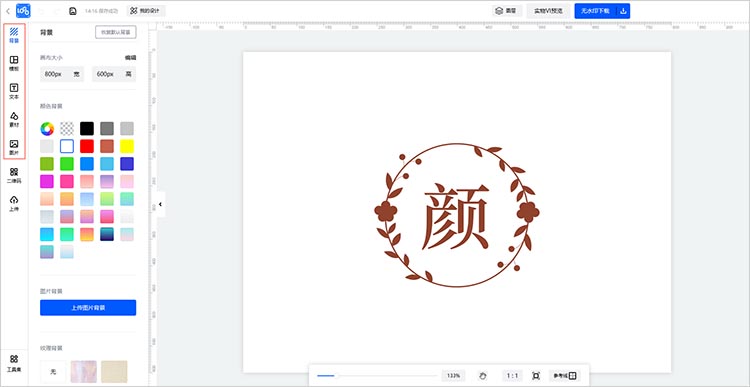
Task: Select the hot pink background swatch
Action: tap(67, 182)
